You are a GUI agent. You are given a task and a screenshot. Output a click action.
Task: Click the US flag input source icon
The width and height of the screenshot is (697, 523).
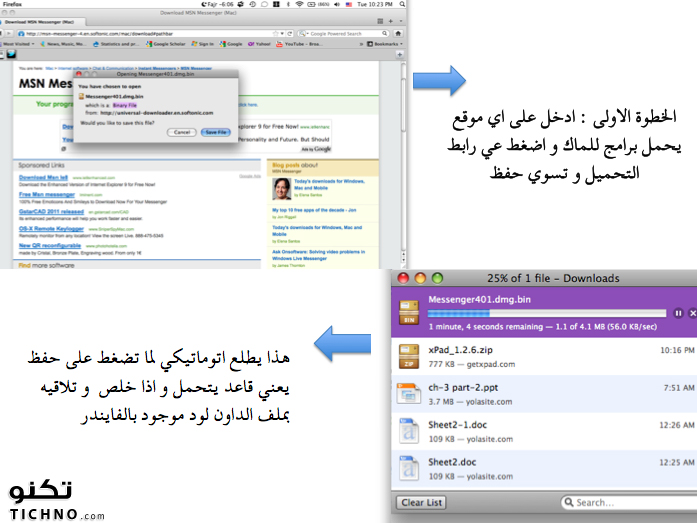[349, 4]
